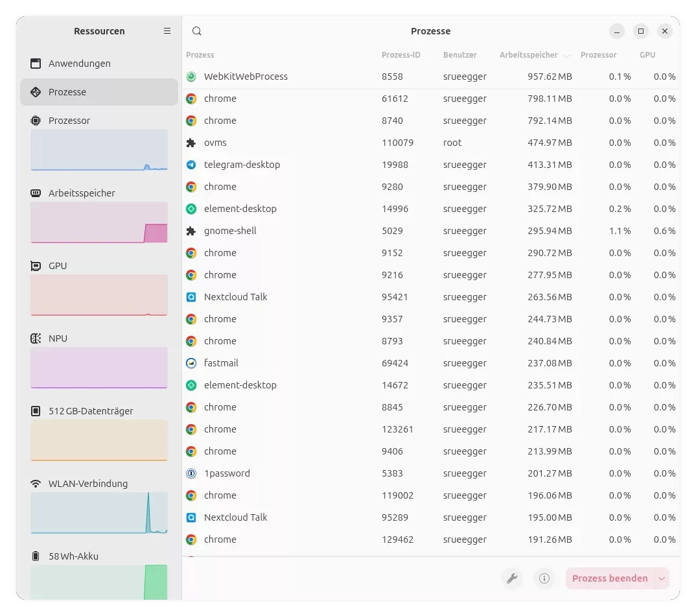Click the WebKitWebProcess icon
The image size is (696, 616).
[191, 77]
